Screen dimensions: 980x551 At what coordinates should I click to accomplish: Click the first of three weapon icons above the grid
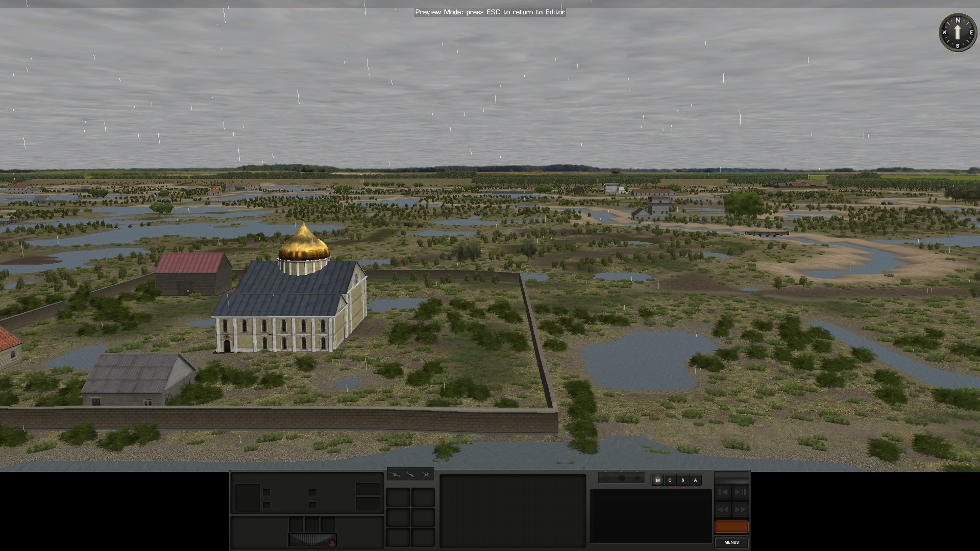tap(396, 475)
